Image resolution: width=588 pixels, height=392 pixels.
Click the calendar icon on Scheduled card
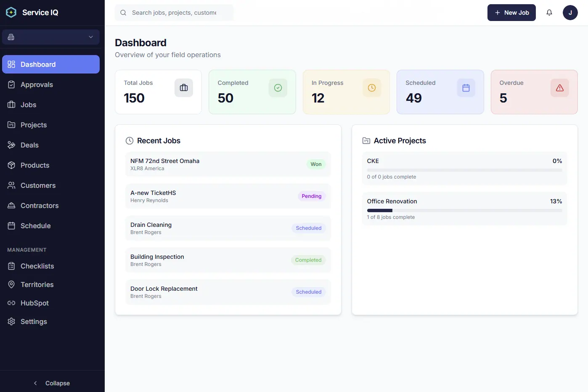pyautogui.click(x=466, y=88)
